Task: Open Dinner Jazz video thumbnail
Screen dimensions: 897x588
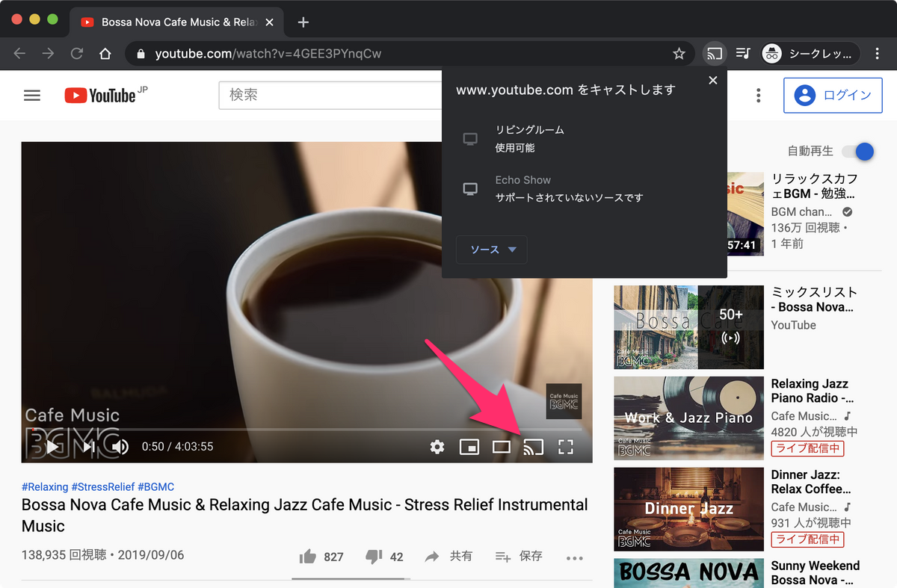Action: coord(688,510)
